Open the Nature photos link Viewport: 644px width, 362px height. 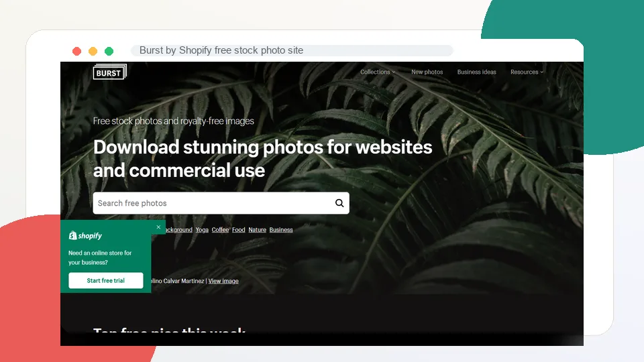pos(257,230)
